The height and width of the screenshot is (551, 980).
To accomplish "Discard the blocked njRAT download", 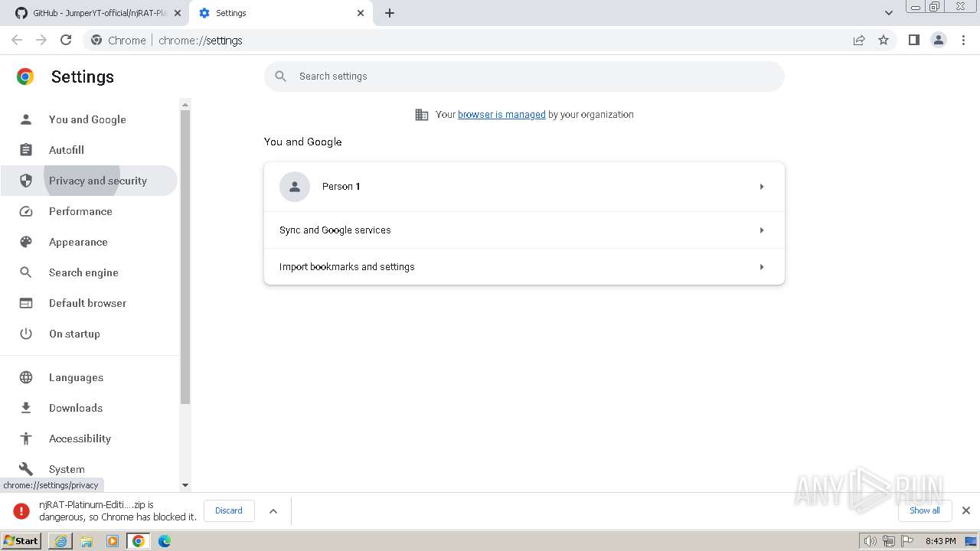I will pyautogui.click(x=229, y=510).
